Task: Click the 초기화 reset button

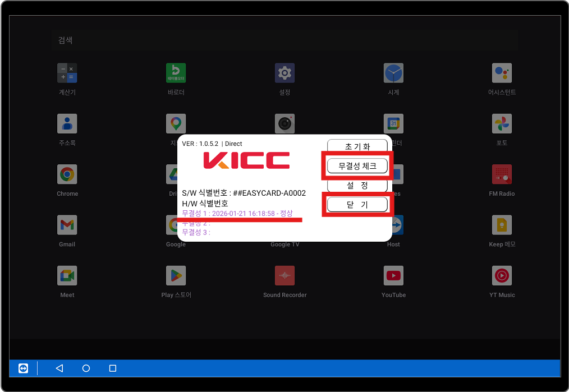Action: (x=357, y=145)
